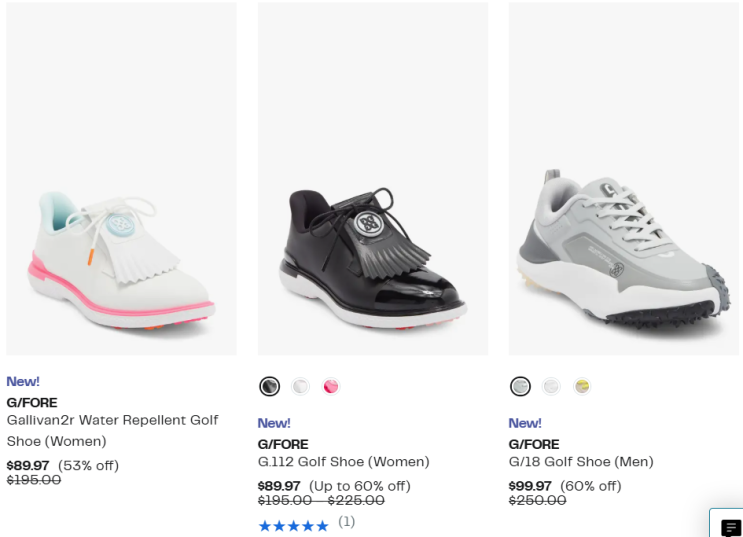Choose white color swatch for G/18 shoe
The width and height of the screenshot is (743, 537).
[x=551, y=386]
